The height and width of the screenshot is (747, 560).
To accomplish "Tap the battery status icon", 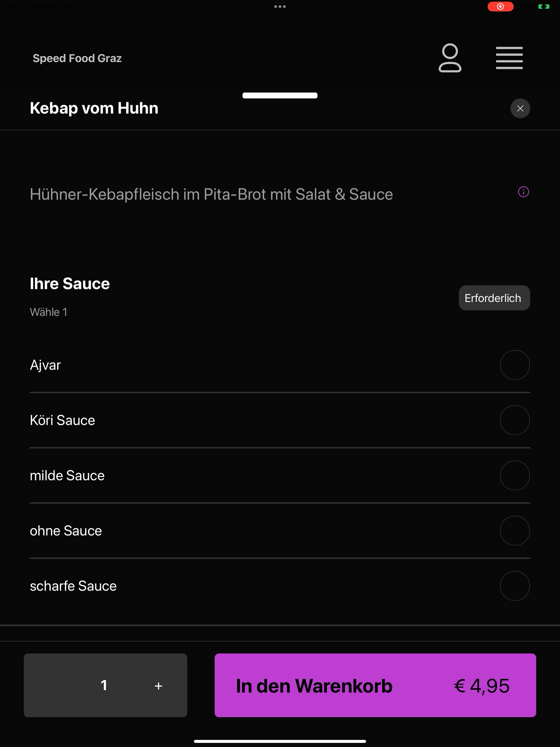I will coord(543,6).
